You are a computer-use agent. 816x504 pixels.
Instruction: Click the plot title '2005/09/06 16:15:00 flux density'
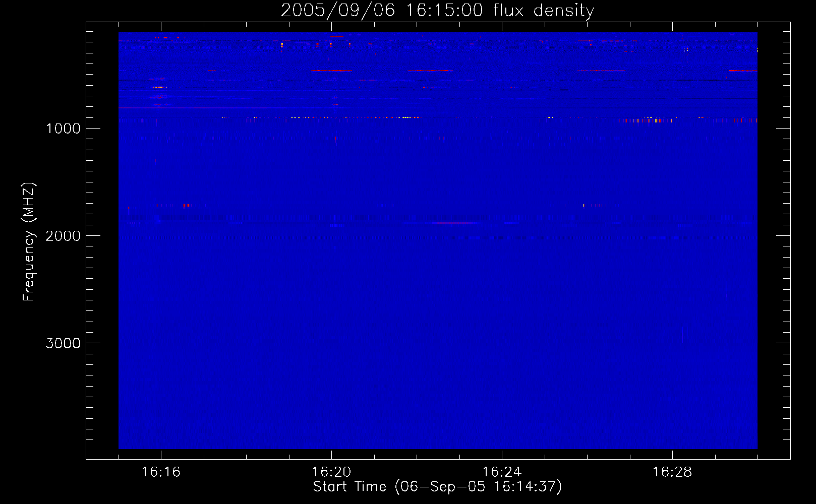click(x=437, y=10)
